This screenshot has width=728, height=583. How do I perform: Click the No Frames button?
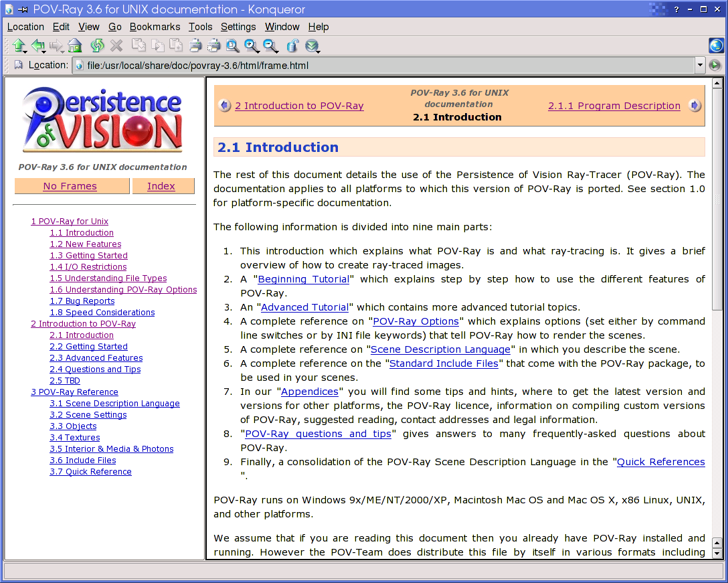click(x=72, y=186)
